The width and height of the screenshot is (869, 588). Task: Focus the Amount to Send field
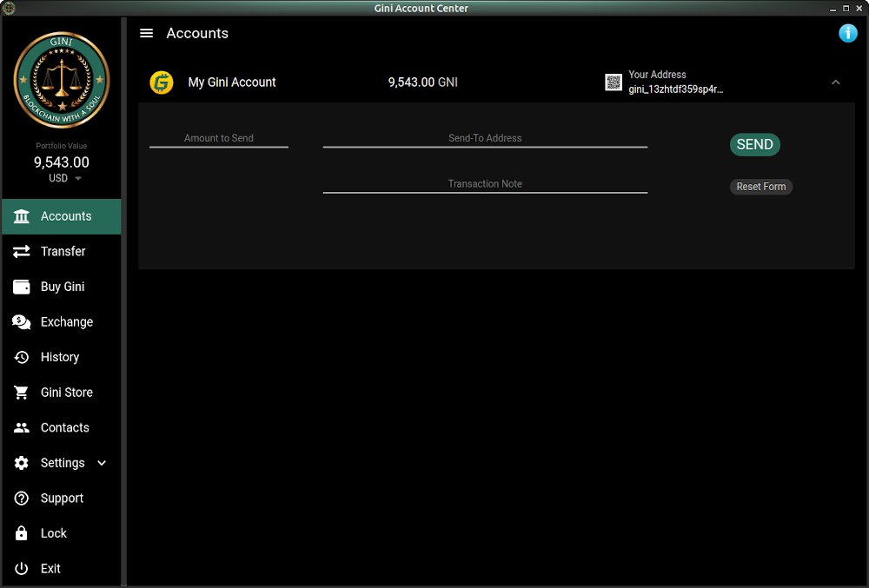click(x=219, y=139)
